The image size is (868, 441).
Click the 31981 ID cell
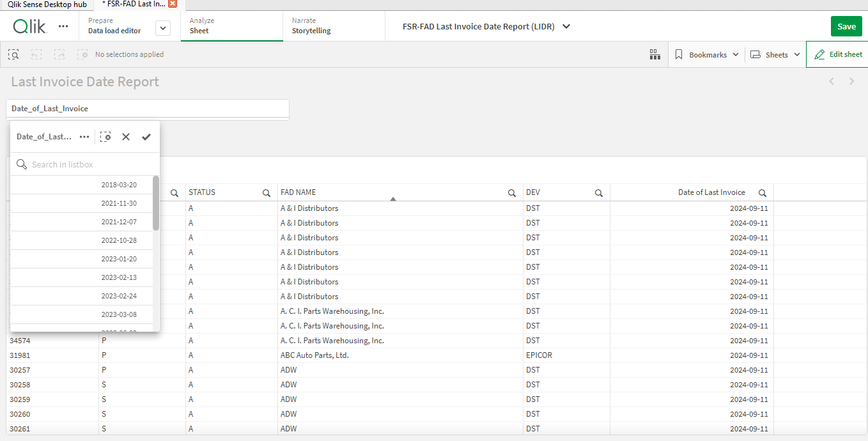pos(52,355)
